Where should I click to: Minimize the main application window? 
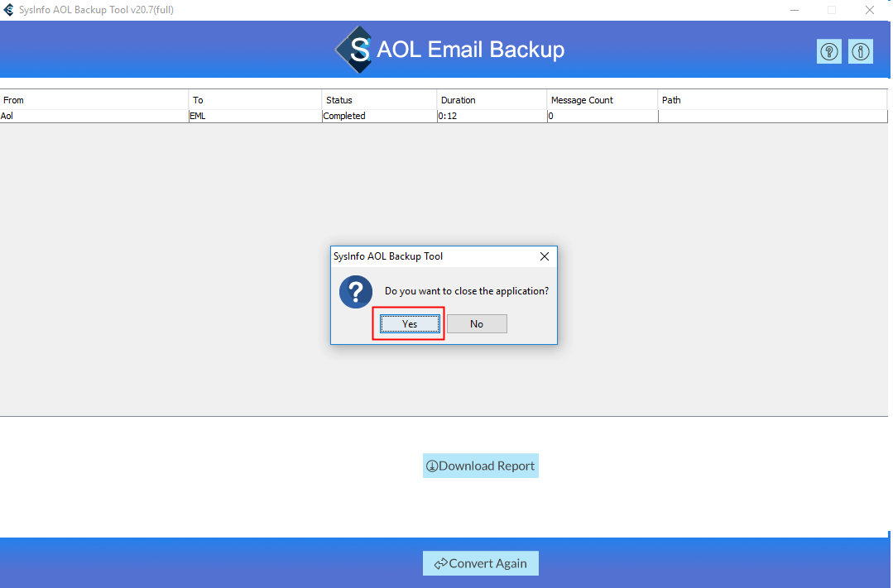[795, 10]
